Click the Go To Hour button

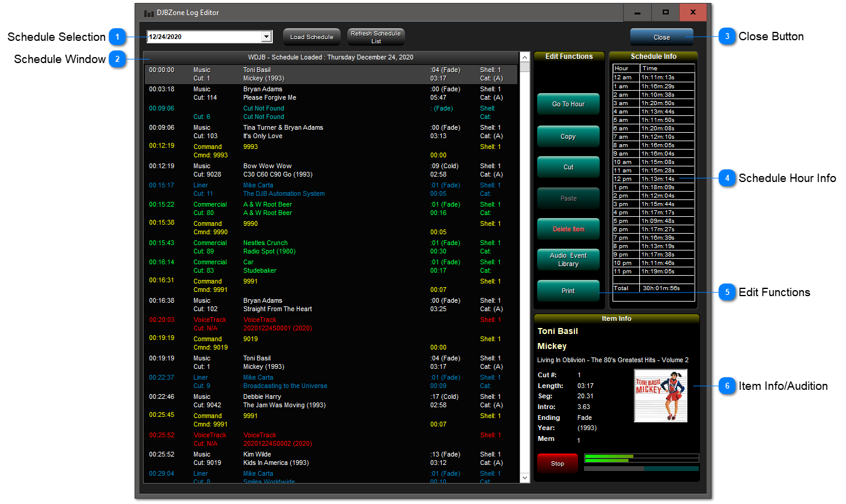(x=568, y=104)
